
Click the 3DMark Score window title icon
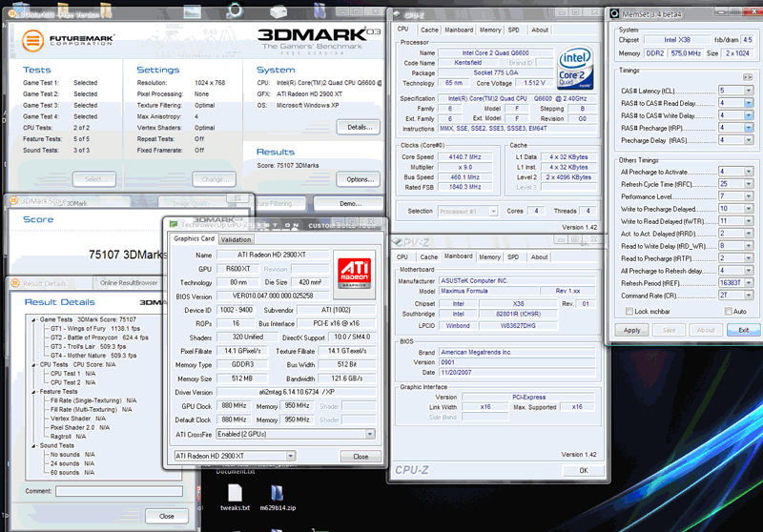point(14,200)
